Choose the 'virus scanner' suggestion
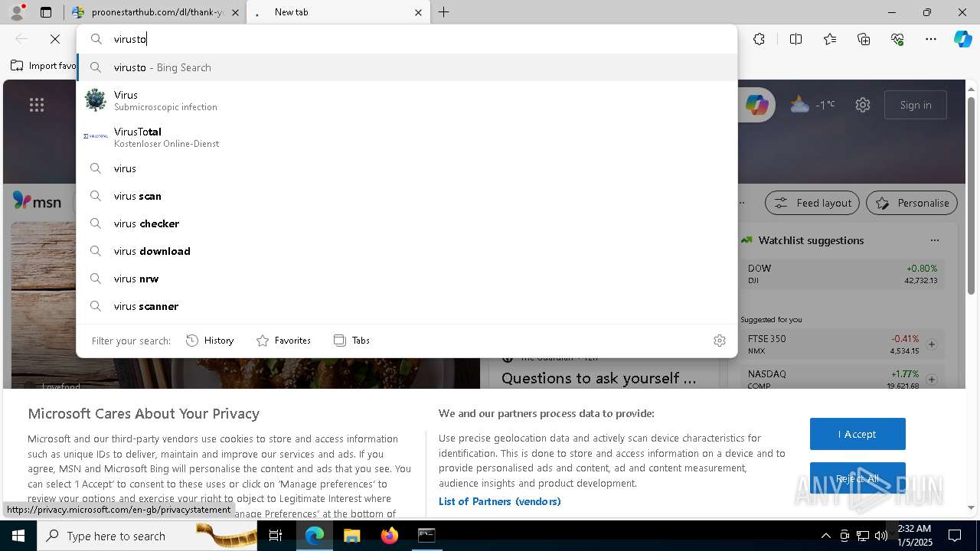The height and width of the screenshot is (551, 980). pos(407,306)
